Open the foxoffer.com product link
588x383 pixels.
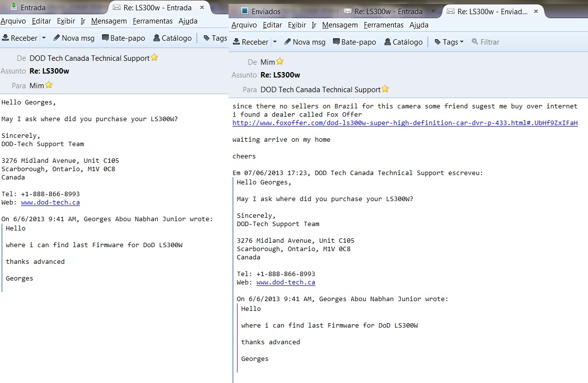(x=405, y=123)
